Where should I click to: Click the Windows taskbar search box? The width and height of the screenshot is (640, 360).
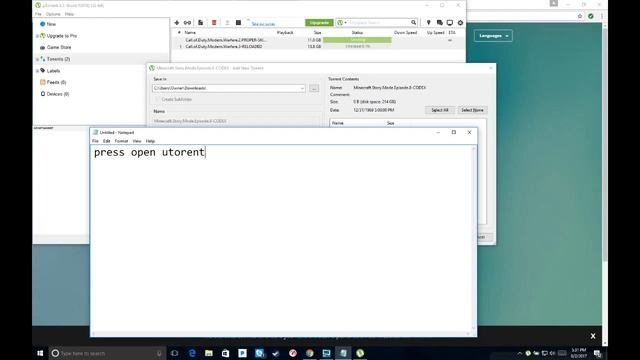pos(108,353)
